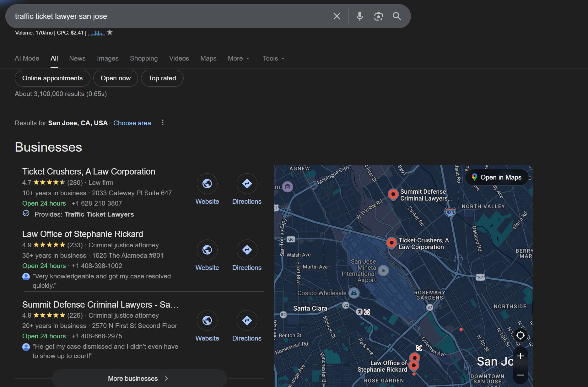This screenshot has height=387, width=588.
Task: Select the News results tab
Action: click(77, 58)
